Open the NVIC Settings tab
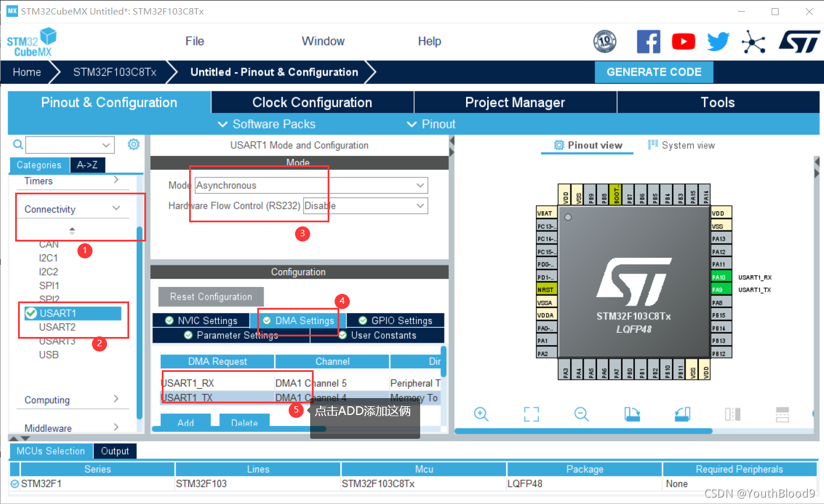Image resolution: width=824 pixels, height=504 pixels. [x=201, y=321]
